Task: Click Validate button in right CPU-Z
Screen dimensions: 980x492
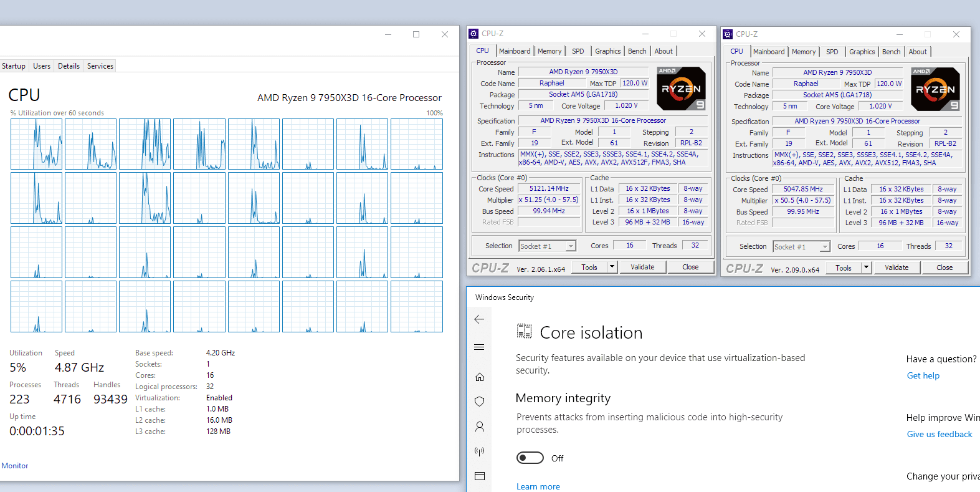Action: tap(897, 268)
